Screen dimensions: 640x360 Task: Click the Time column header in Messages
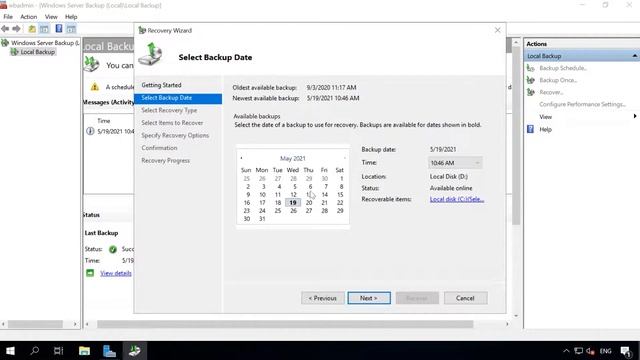[104, 121]
